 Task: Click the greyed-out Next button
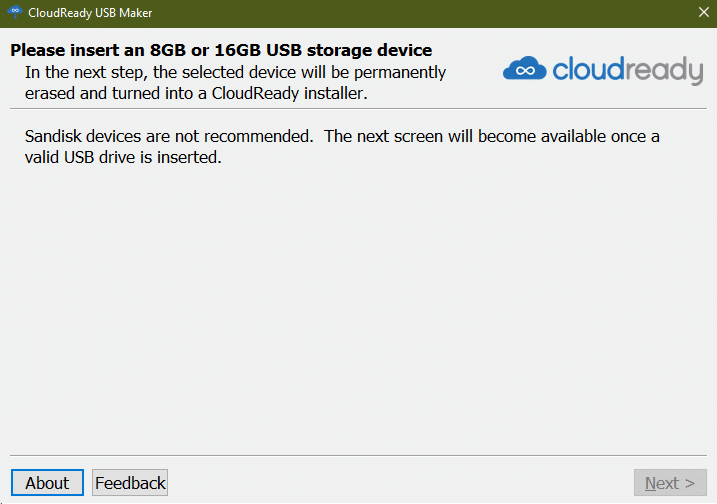(x=669, y=483)
